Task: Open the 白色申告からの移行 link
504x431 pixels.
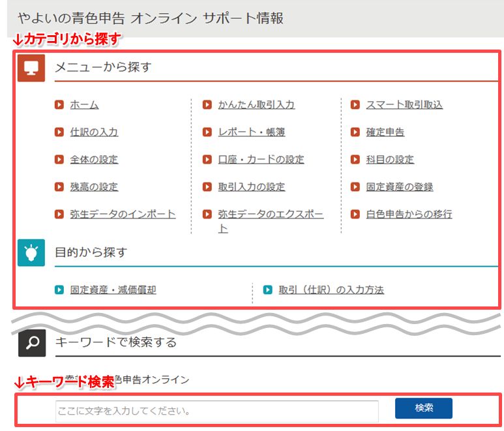Action: coord(409,214)
